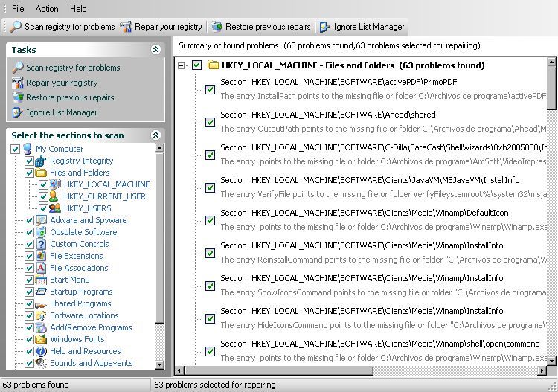Click Restore previous repairs icon in Tasks panel

pyautogui.click(x=18, y=97)
